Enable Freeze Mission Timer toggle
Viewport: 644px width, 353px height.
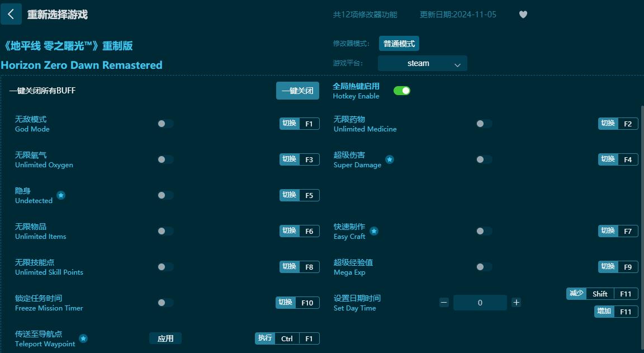165,303
